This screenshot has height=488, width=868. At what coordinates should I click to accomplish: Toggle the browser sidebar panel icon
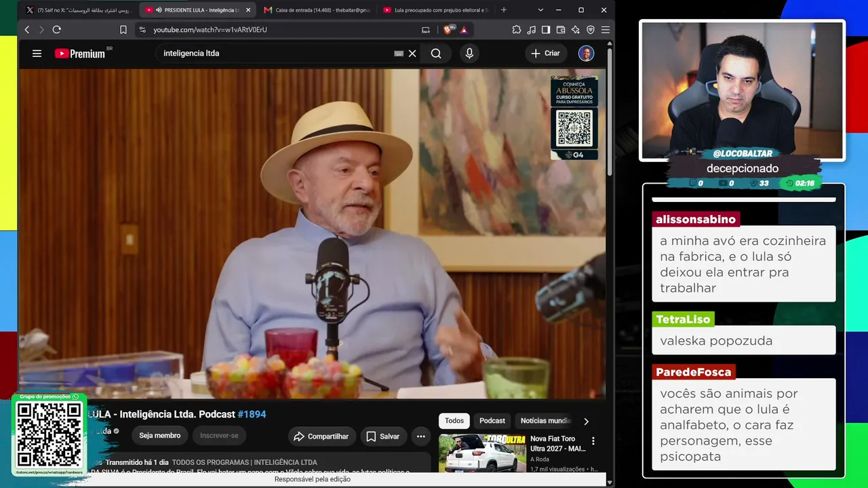[546, 30]
